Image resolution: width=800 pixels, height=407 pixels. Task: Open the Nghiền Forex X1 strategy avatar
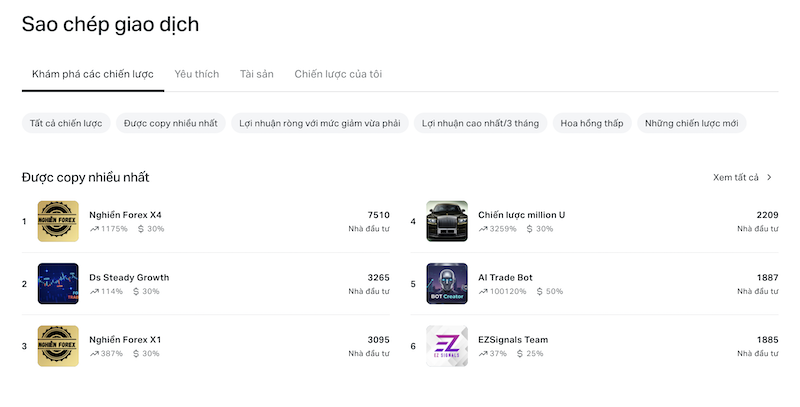coord(58,346)
